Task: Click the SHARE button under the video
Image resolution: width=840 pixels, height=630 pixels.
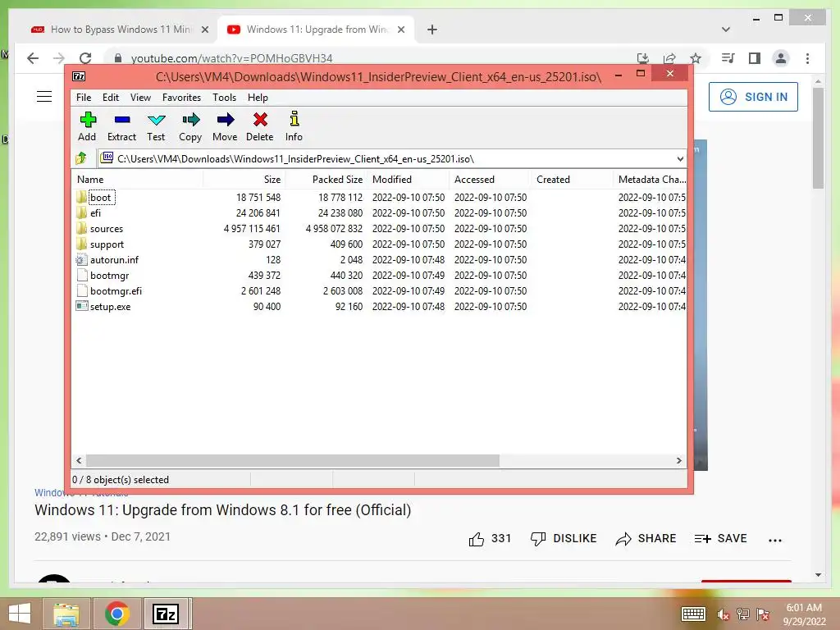Action: [x=646, y=538]
